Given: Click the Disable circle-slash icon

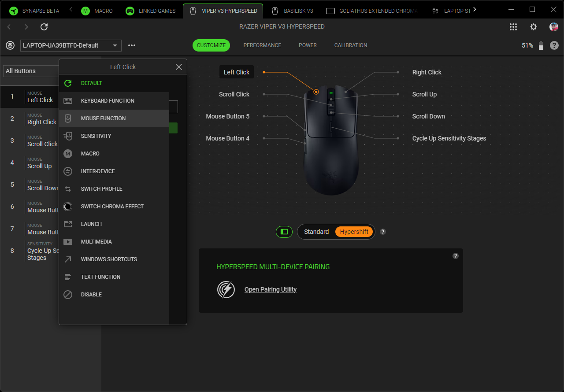Looking at the screenshot, I should tap(68, 295).
